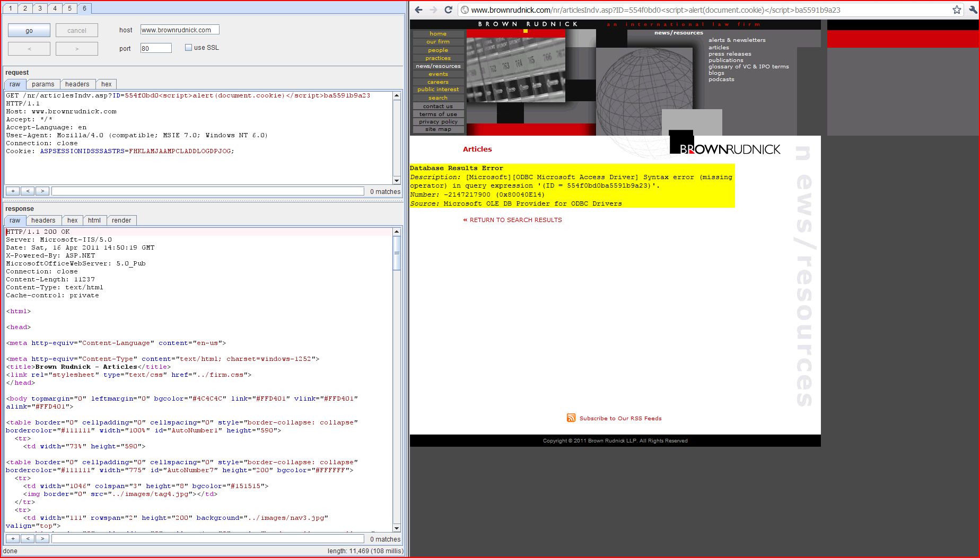Open the browser wrench settings menu
Viewport: 980px width, 558px height.
point(973,10)
